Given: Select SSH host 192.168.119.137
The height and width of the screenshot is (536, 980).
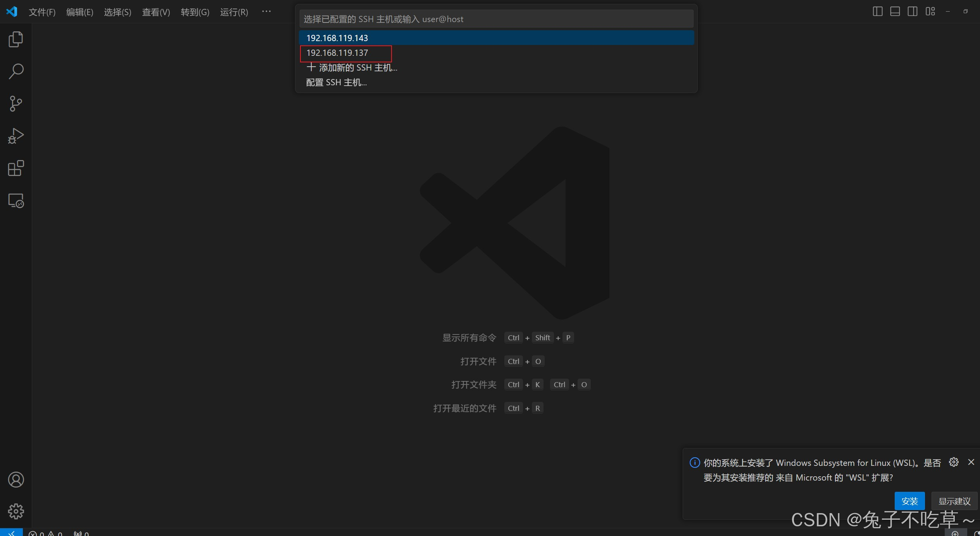Looking at the screenshot, I should pyautogui.click(x=496, y=53).
